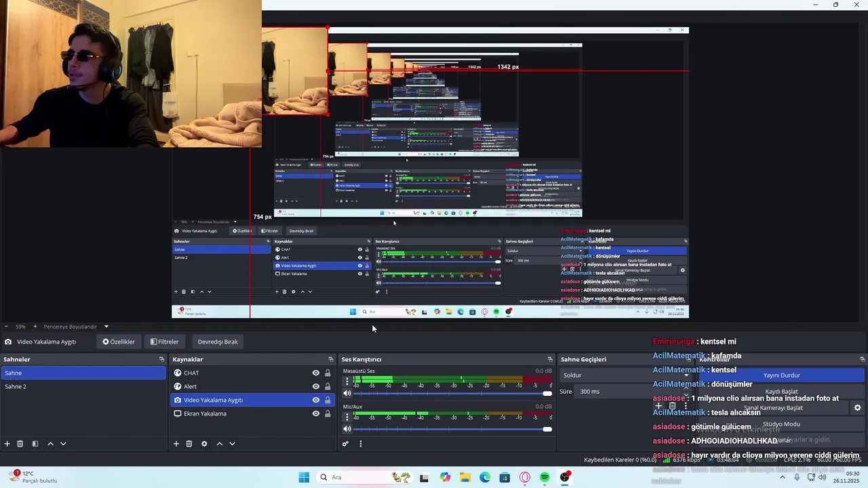Delete selected scene with trash icon

coord(20,444)
